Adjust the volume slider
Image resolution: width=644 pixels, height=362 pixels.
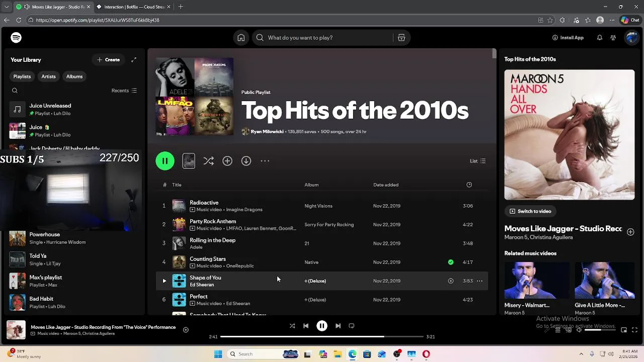600,330
